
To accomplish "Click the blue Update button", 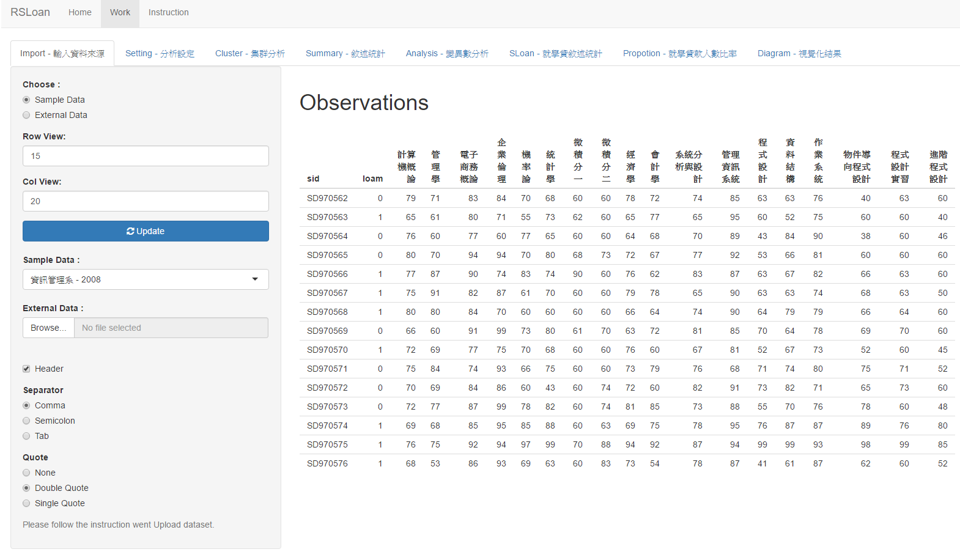I will [x=146, y=231].
